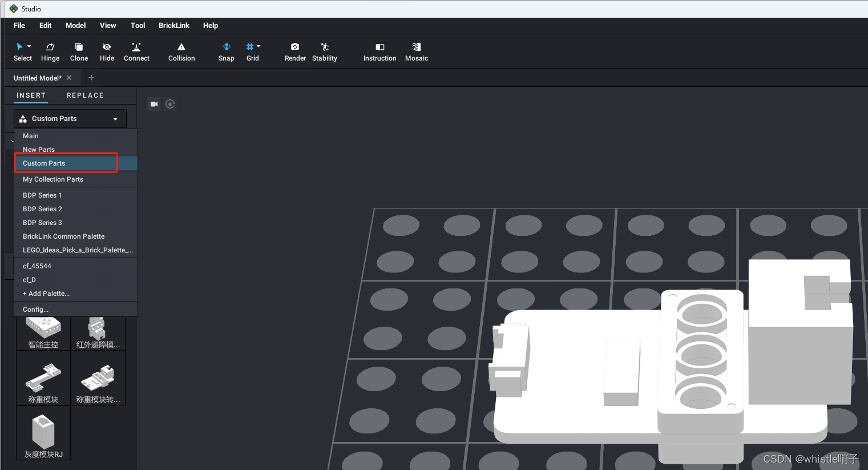Activate the Connect tool

coord(136,51)
